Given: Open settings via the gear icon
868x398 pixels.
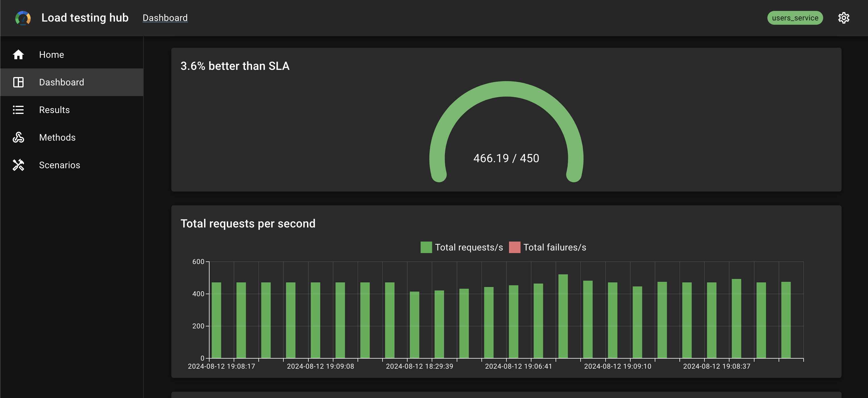Looking at the screenshot, I should (843, 18).
